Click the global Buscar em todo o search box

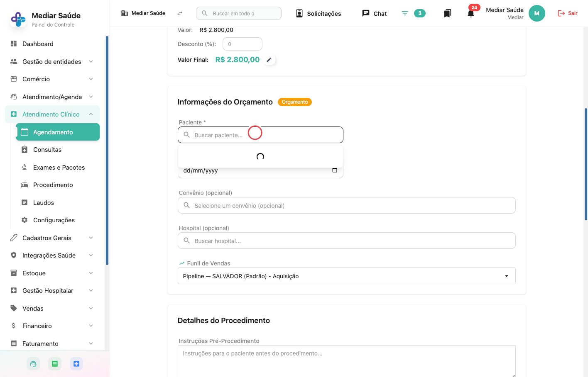(x=239, y=13)
